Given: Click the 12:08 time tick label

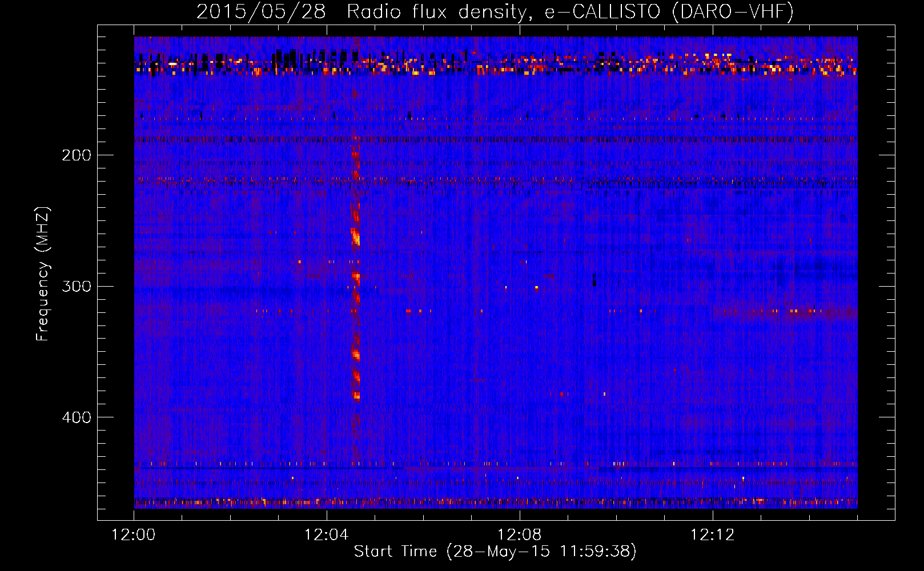Looking at the screenshot, I should 520,535.
